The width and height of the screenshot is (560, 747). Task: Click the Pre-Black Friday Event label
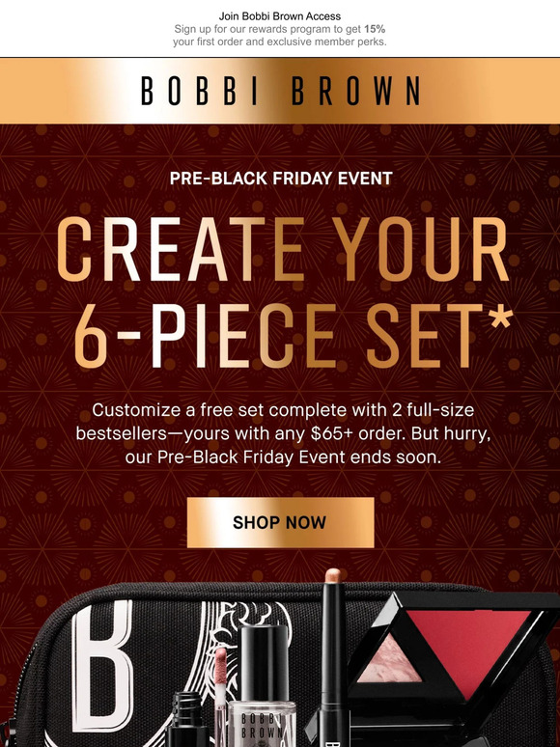pos(281,179)
